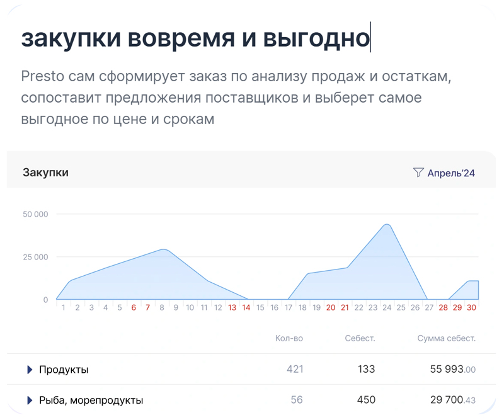Image resolution: width=504 pixels, height=420 pixels.
Task: Select day 17 on chart axis
Action: (x=289, y=307)
